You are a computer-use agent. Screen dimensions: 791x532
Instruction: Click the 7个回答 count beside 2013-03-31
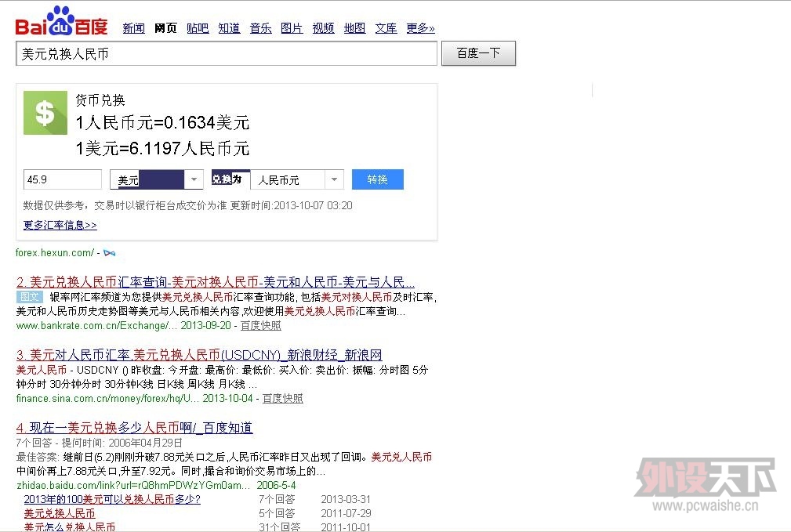pos(277,499)
